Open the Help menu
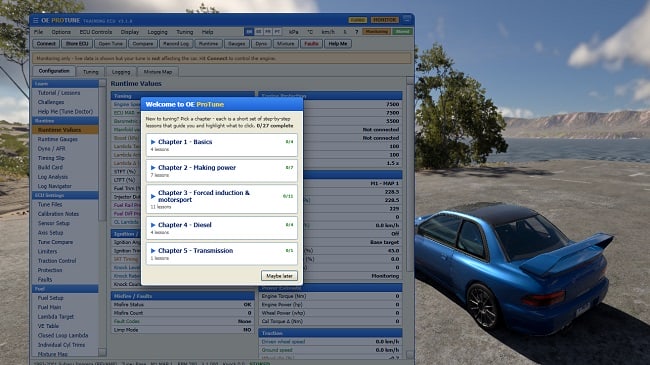The image size is (650, 365). (207, 32)
